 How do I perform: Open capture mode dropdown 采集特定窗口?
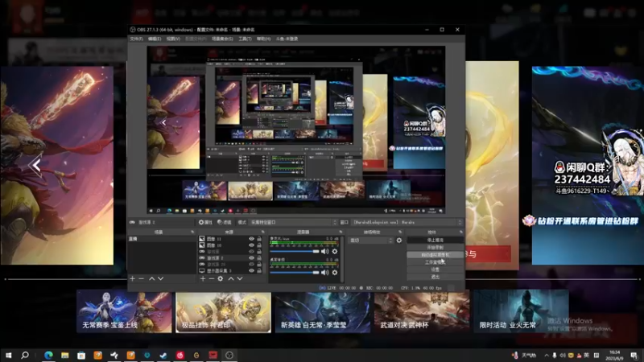pos(293,222)
